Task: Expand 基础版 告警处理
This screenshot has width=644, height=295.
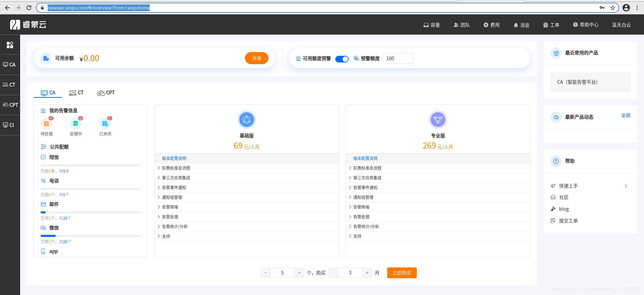Action: (247, 217)
